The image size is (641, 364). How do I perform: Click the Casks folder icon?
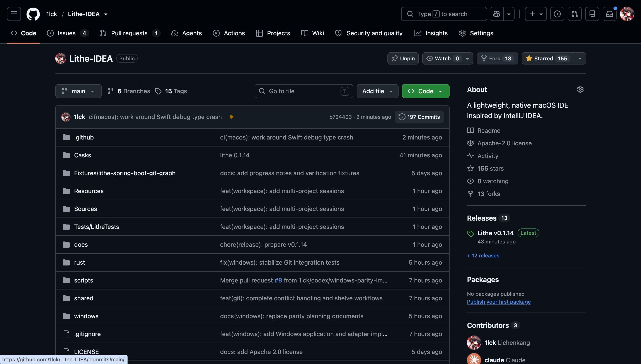pos(66,155)
